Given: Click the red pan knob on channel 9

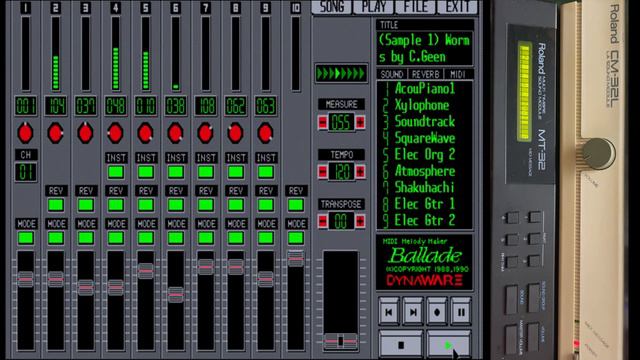Looking at the screenshot, I should [x=265, y=133].
